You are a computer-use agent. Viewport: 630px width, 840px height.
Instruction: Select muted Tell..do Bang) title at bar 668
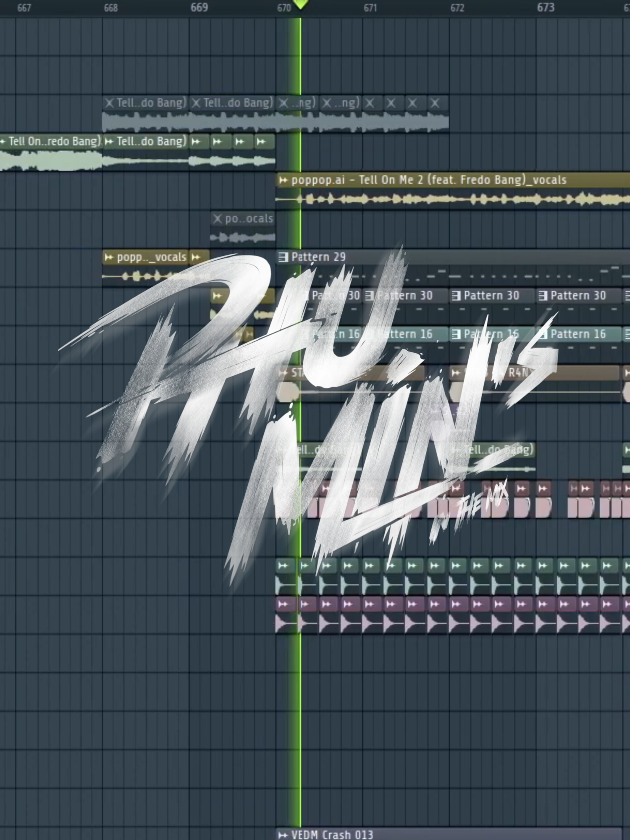151,103
